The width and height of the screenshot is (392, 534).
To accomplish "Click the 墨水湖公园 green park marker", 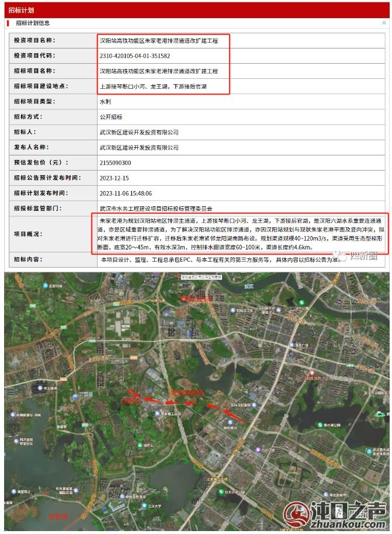I will (x=320, y=425).
